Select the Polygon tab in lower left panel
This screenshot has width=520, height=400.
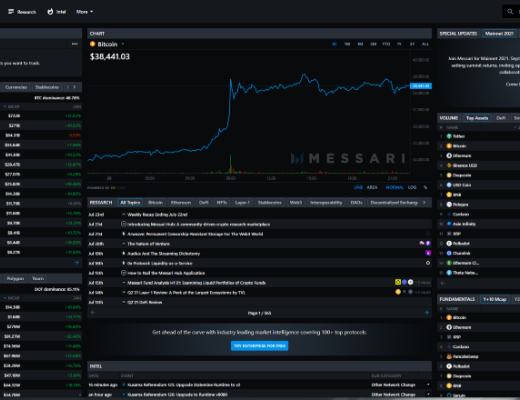(15, 278)
